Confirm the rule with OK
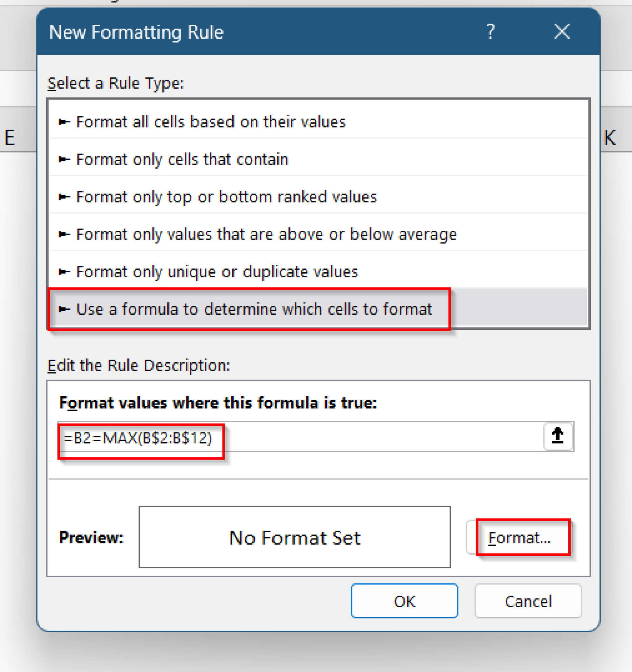The width and height of the screenshot is (632, 672). pyautogui.click(x=404, y=601)
